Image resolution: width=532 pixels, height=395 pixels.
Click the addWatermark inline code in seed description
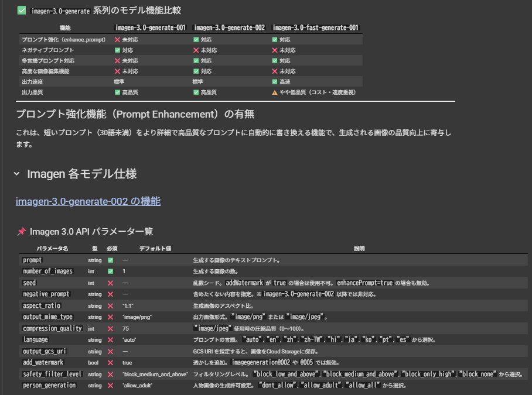(245, 283)
